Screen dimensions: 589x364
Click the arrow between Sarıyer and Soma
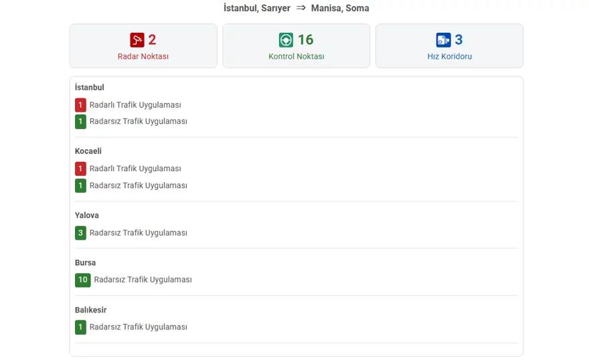pos(301,8)
